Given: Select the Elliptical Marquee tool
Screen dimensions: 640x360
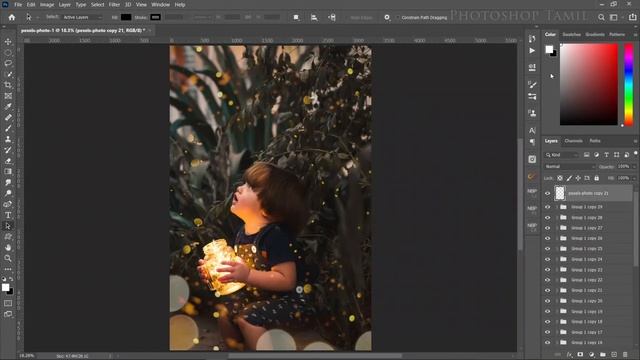Looking at the screenshot, I should coord(8,53).
